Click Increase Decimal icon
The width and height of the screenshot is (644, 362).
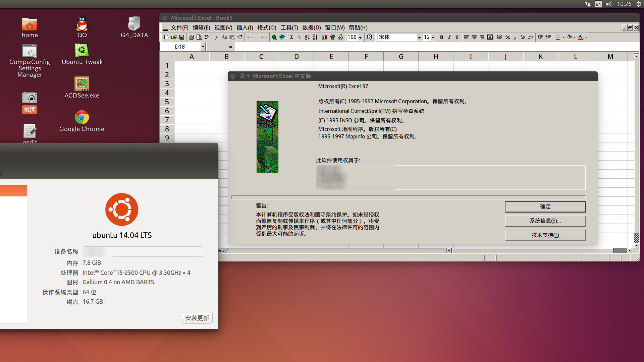(523, 37)
